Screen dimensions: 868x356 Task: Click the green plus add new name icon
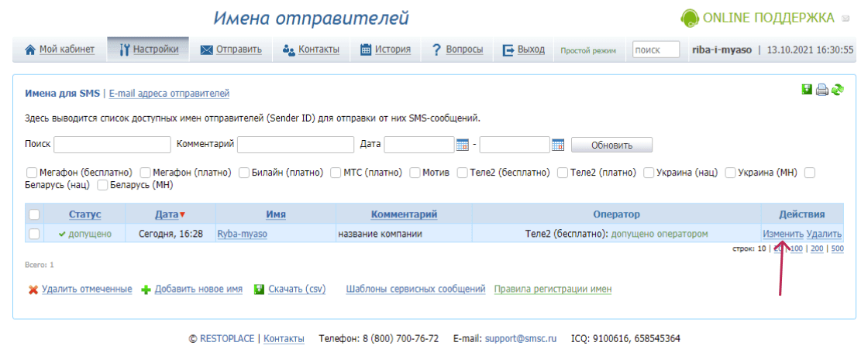pyautogui.click(x=145, y=289)
